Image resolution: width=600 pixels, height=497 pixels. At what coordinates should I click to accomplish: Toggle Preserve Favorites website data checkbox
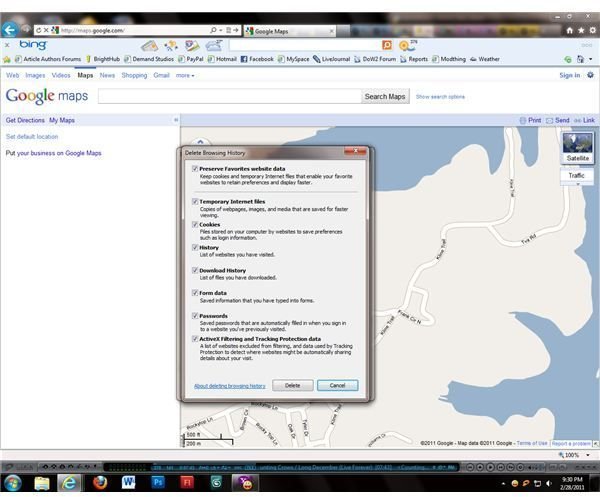point(195,169)
